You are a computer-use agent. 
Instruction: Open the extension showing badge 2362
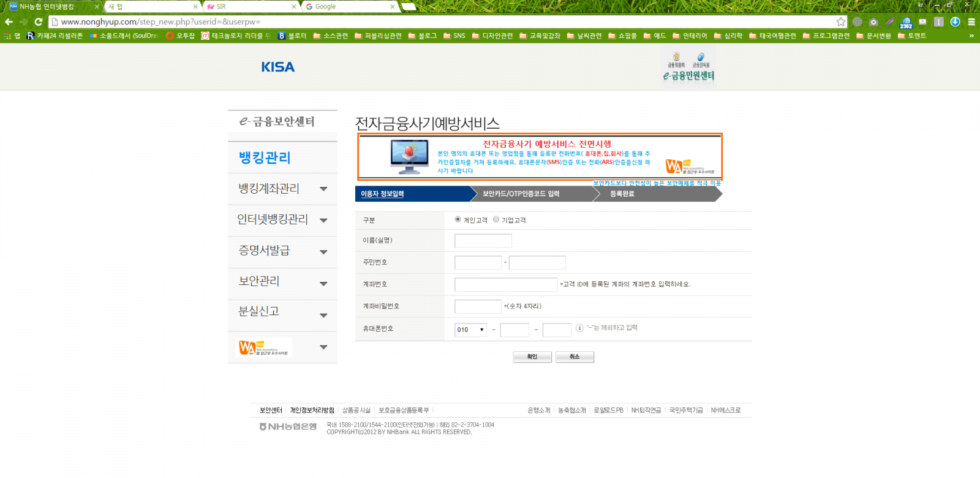pos(906,23)
